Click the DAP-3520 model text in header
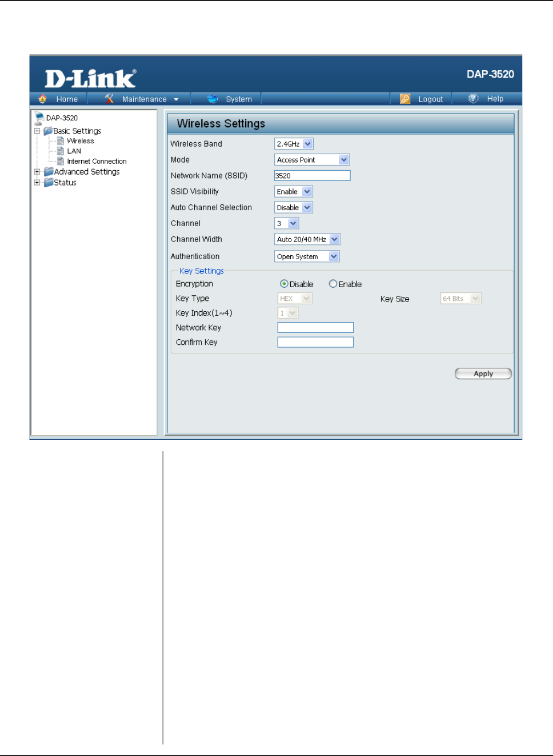The image size is (553, 756). [x=490, y=74]
